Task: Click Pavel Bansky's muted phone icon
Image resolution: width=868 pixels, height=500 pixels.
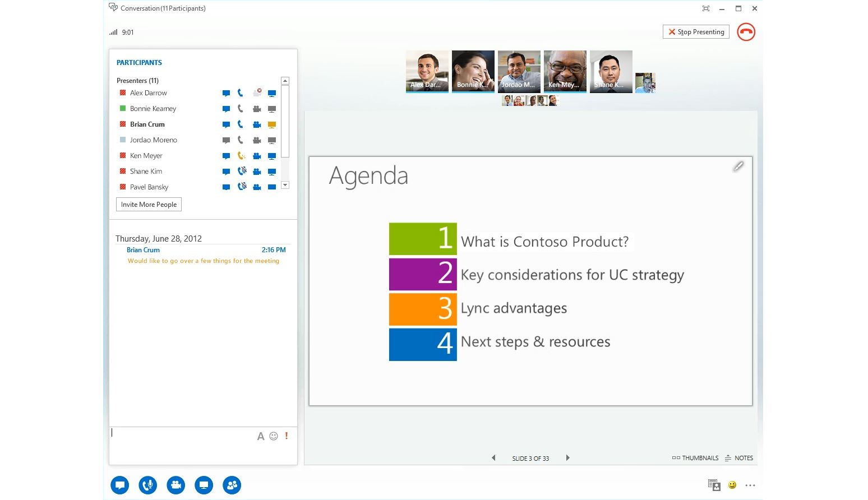Action: [242, 187]
